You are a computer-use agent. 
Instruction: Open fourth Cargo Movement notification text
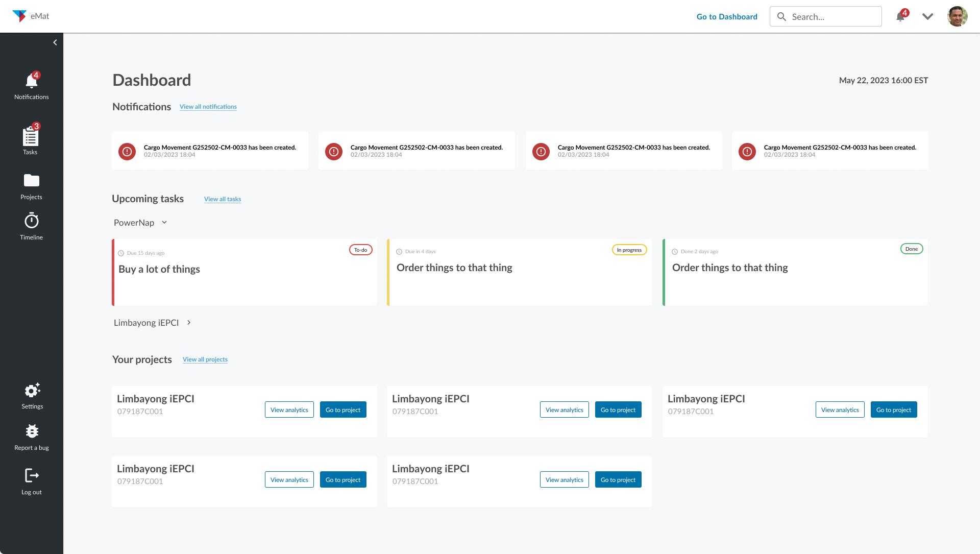[840, 148]
